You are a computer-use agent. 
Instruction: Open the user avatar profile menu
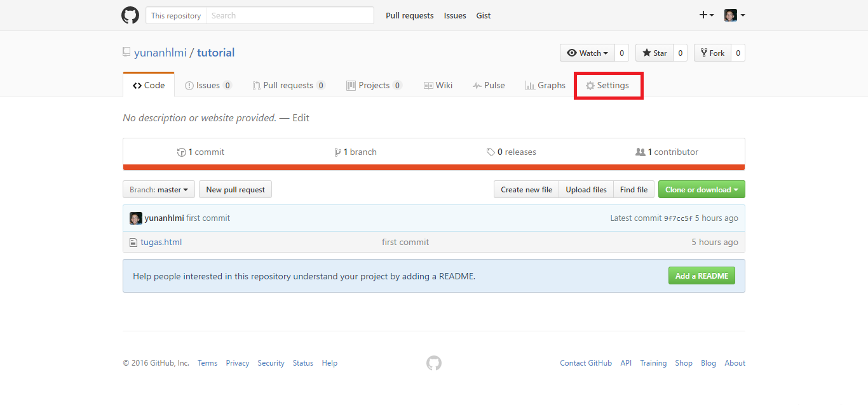tap(735, 15)
